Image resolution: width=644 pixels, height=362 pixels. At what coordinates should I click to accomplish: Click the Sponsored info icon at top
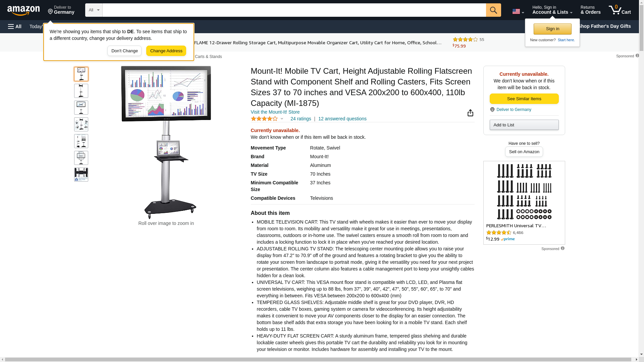point(637,56)
